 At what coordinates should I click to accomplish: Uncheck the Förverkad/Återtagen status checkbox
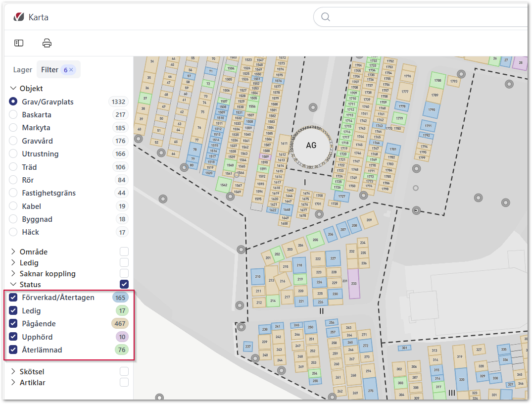click(x=13, y=298)
